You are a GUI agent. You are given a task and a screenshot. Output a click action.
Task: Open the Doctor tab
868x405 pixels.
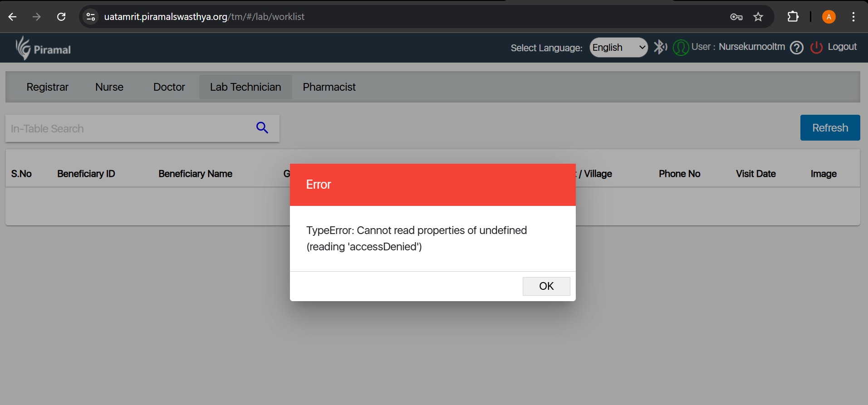click(x=169, y=87)
